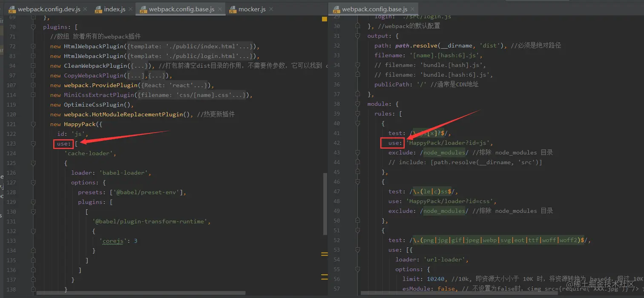
Task: Collapse the rules array at line 39
Action: pos(357,114)
